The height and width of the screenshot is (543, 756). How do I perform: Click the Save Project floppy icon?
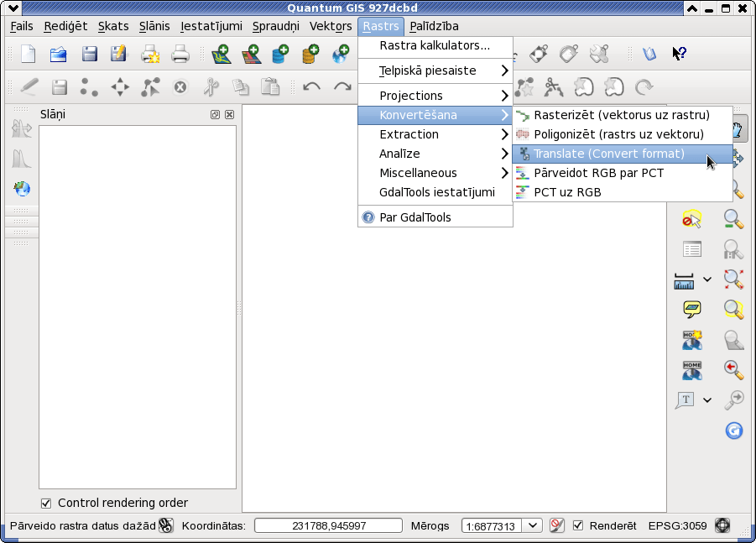(89, 54)
